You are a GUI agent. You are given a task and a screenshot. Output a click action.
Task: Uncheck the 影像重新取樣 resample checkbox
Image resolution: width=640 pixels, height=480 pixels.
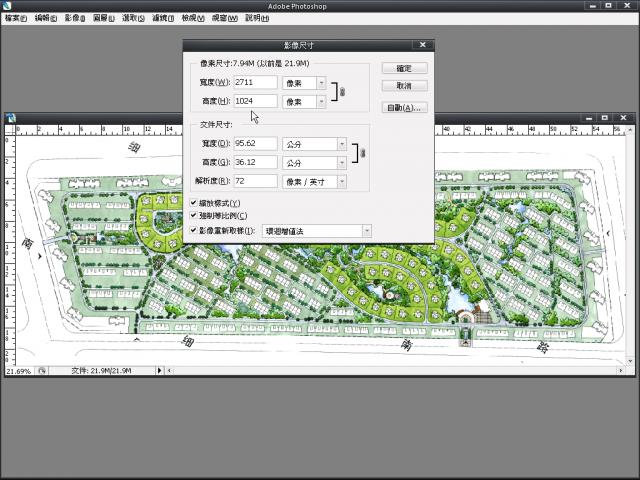[193, 230]
